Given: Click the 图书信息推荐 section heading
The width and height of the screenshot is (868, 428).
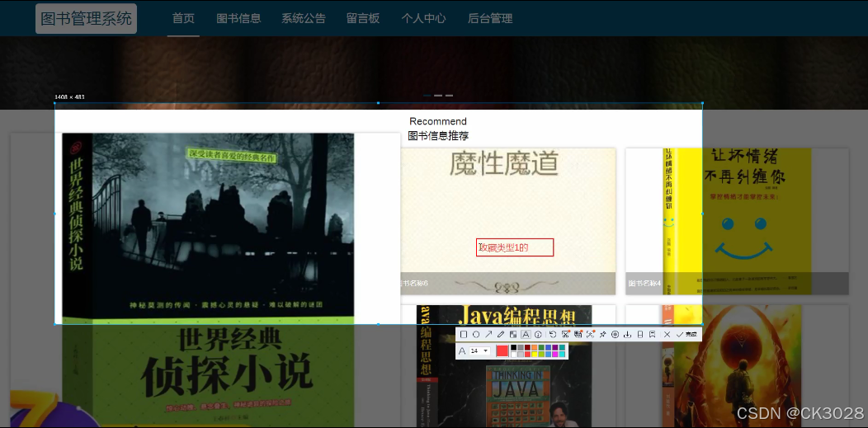Looking at the screenshot, I should coord(438,135).
